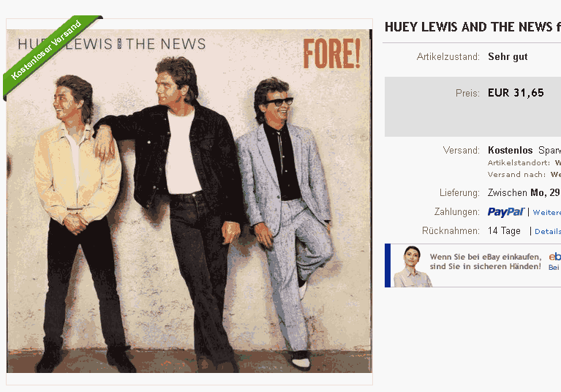Click the grey price box area

click(x=472, y=107)
